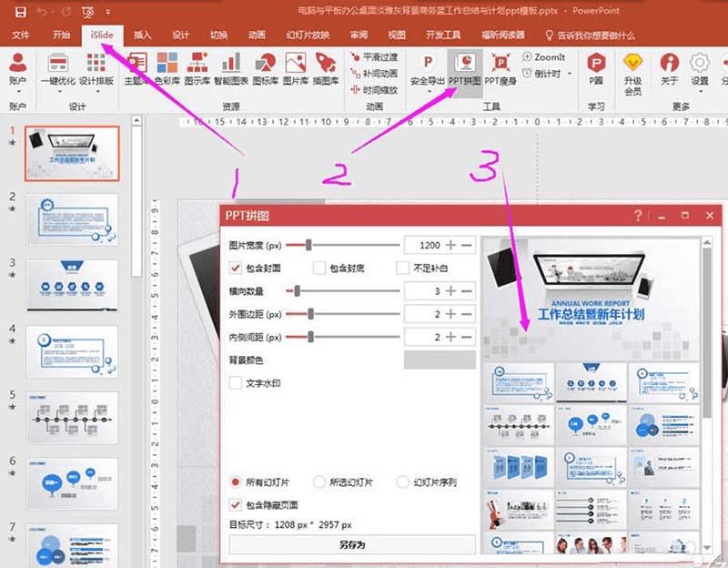
Task: Click the 平滑过渡 animation tool
Action: 374,57
